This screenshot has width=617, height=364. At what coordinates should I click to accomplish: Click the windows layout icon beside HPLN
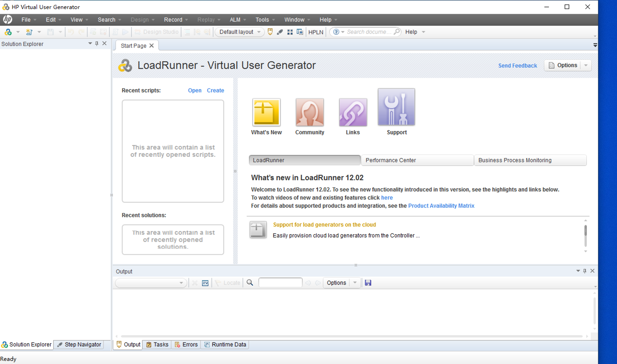(300, 32)
